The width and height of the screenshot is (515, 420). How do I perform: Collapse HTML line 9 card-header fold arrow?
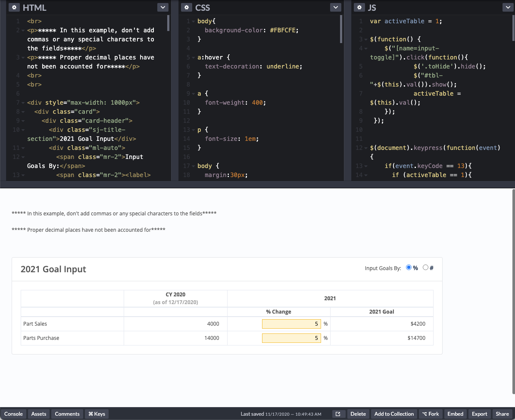23,121
